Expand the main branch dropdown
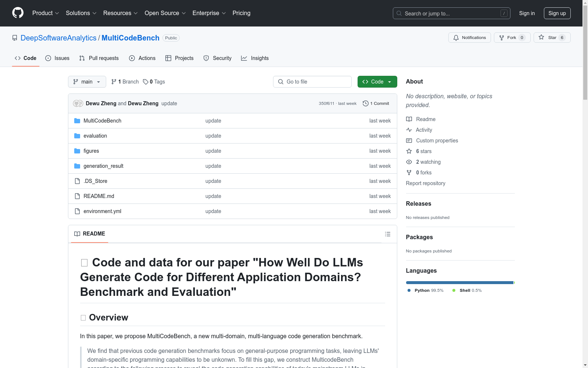The image size is (588, 368). [87, 82]
